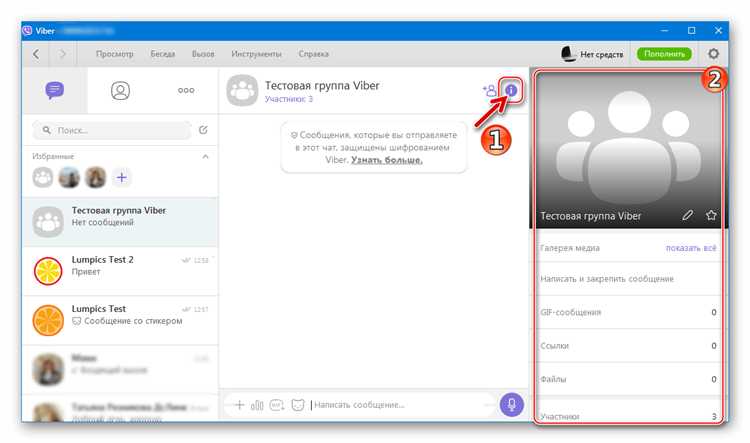Open the settings gear icon
Viewport: 750px width, 443px height.
click(x=713, y=54)
